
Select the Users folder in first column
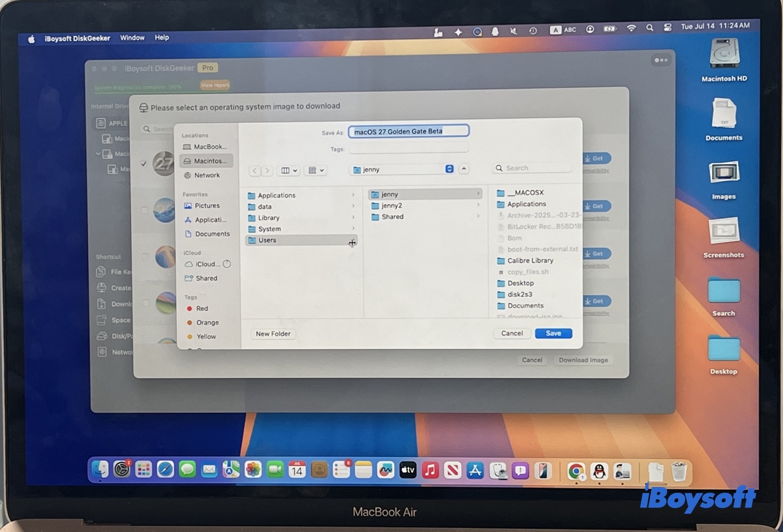coord(301,240)
